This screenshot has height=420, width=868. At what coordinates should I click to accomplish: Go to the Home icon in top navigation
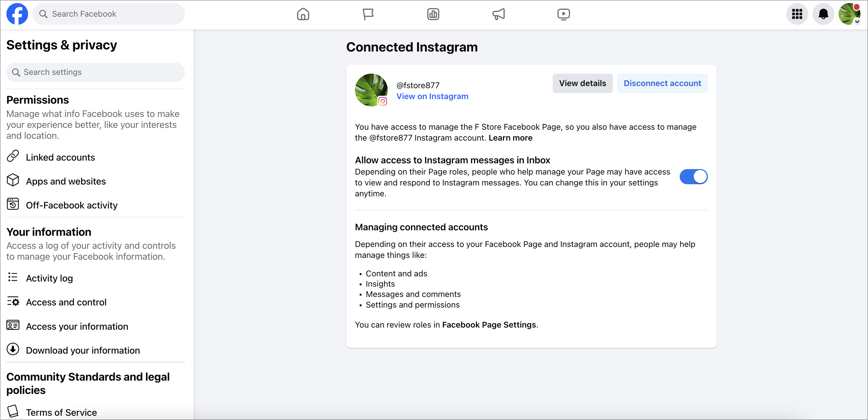click(303, 14)
